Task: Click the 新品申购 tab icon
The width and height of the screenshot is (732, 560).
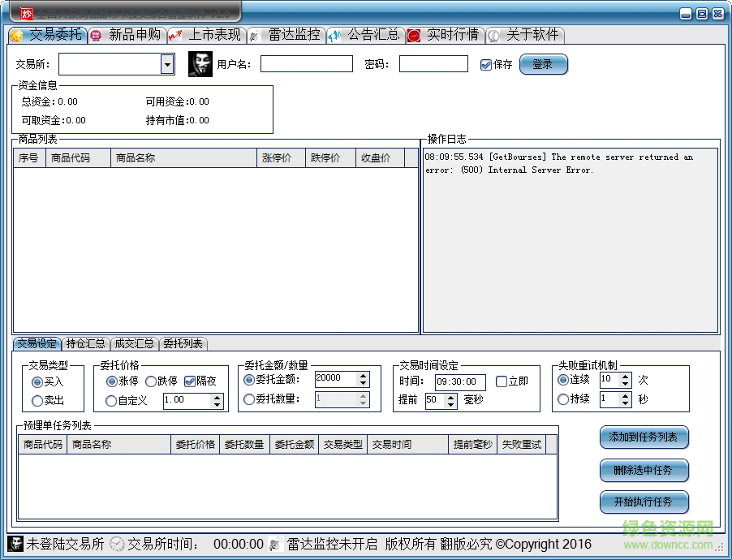Action: (97, 36)
